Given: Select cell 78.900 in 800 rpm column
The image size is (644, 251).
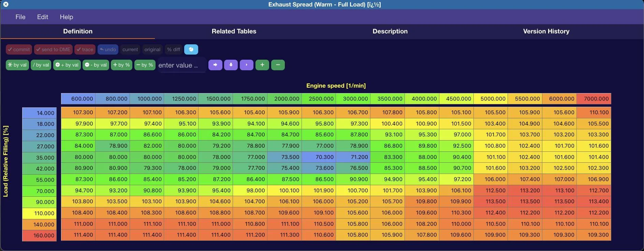Looking at the screenshot, I should 113,146.
